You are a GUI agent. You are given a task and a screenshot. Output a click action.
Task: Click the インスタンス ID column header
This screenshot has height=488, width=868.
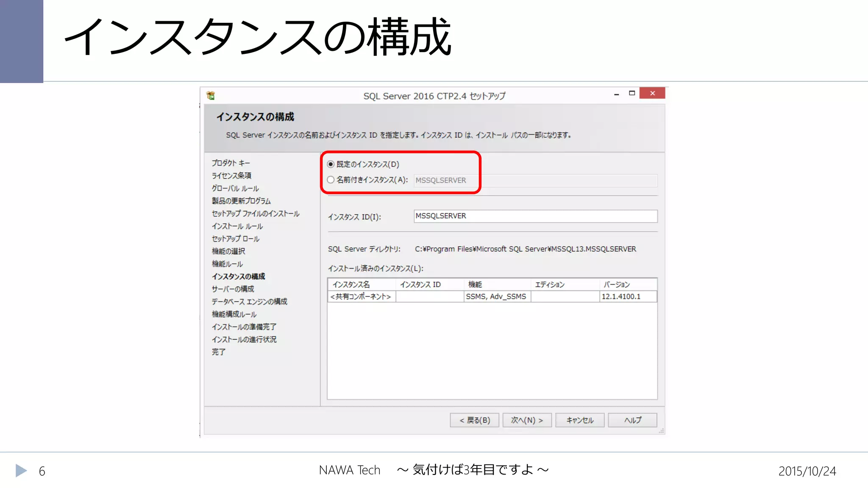pyautogui.click(x=430, y=285)
